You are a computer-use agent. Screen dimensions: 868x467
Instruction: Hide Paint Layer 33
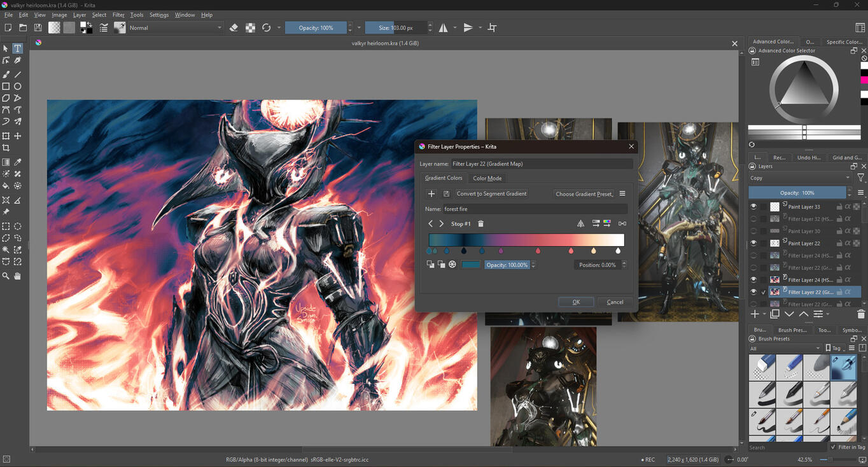pyautogui.click(x=753, y=207)
